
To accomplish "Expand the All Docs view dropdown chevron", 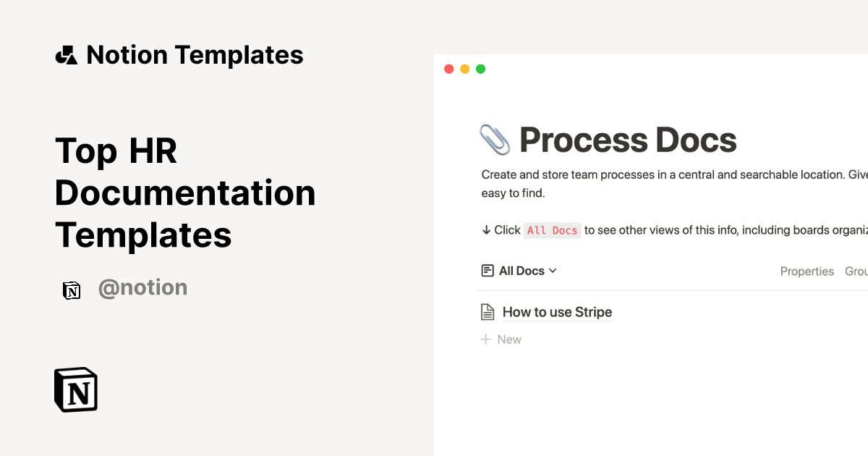I will [553, 271].
